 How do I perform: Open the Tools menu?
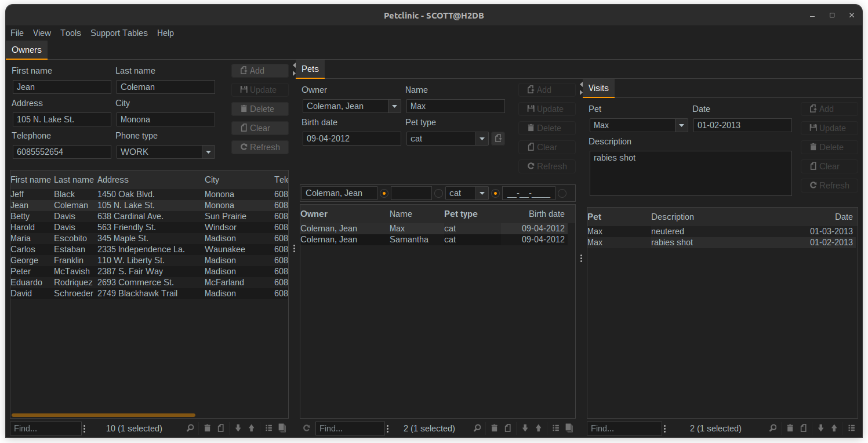coord(71,33)
